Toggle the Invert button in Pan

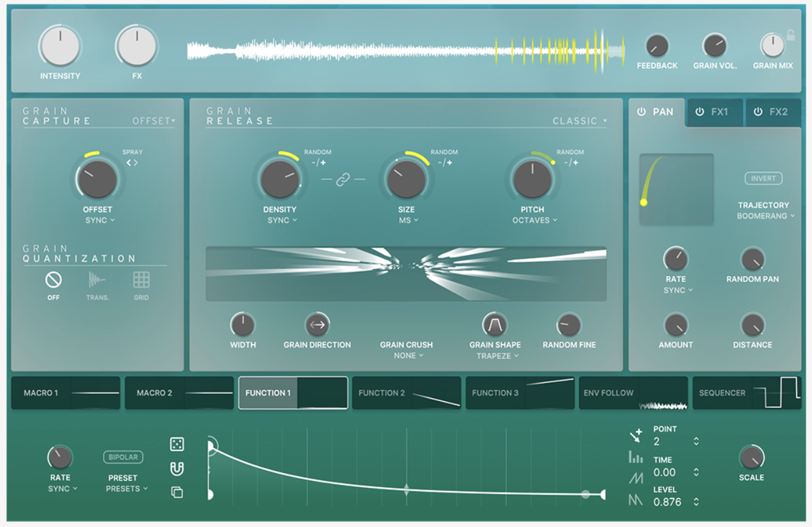[x=763, y=178]
